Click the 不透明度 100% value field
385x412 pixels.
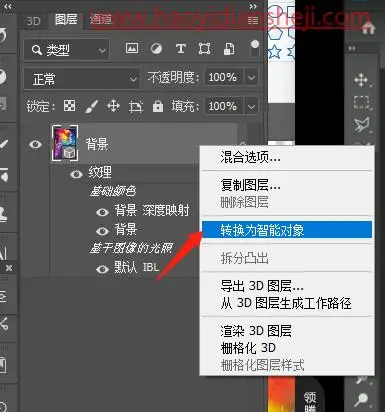click(223, 78)
